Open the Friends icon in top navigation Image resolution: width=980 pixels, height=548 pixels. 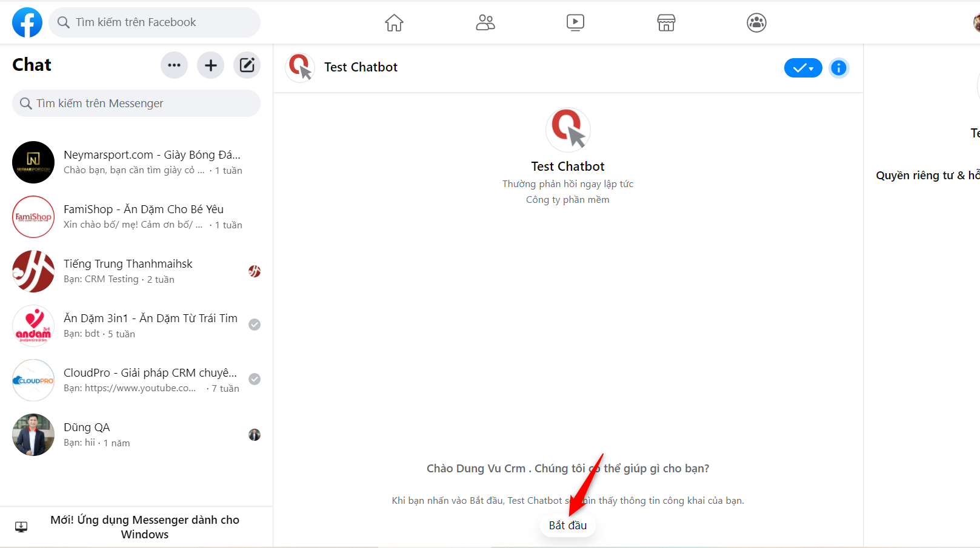point(485,22)
